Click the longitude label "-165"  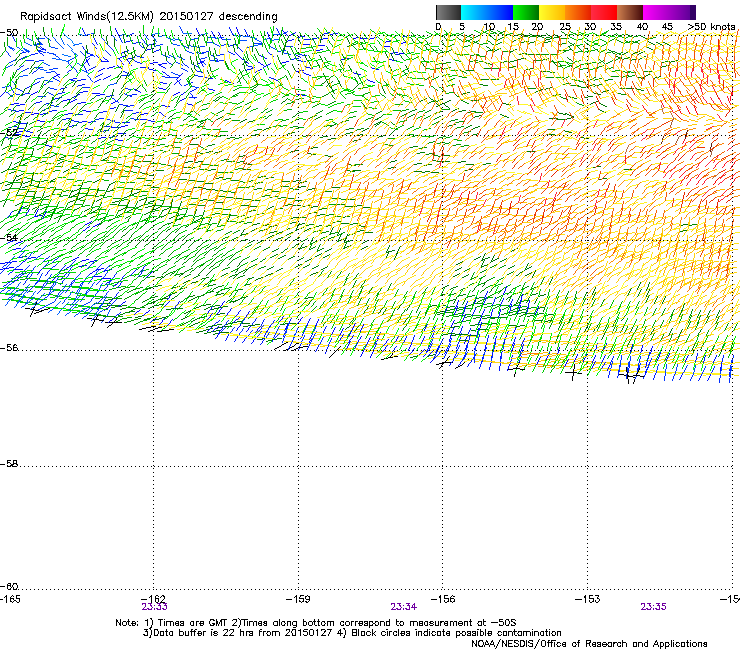[x=10, y=599]
